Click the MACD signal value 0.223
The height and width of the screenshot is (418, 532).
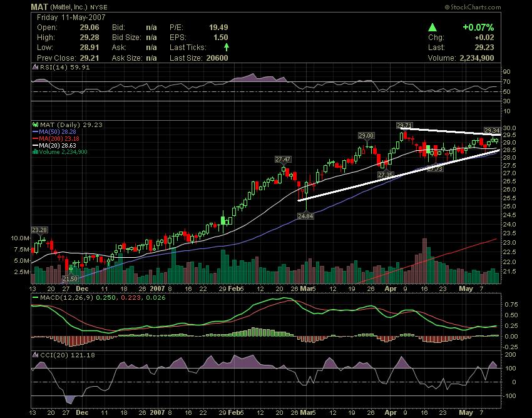[x=131, y=298]
